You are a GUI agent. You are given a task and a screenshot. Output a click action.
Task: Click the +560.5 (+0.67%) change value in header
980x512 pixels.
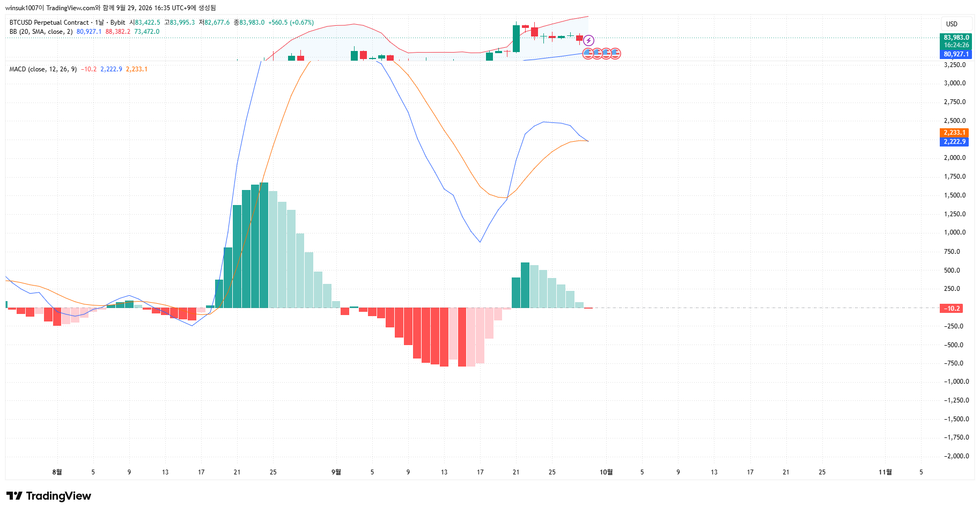(x=291, y=23)
